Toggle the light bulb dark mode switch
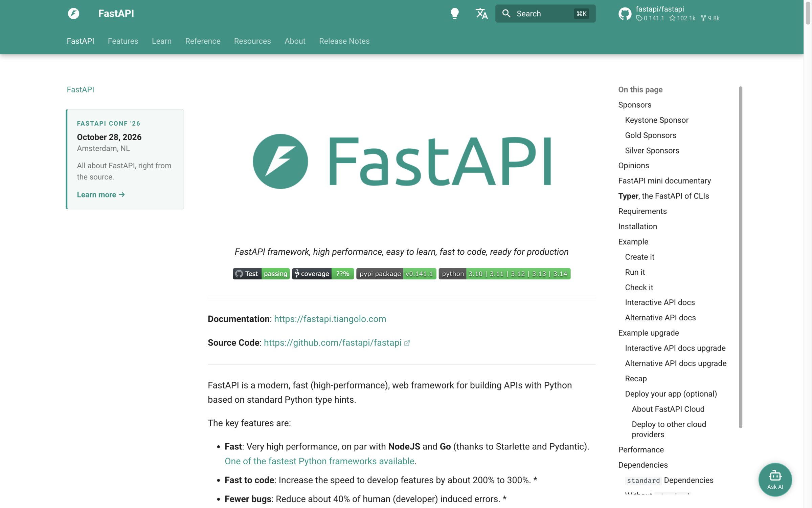Screen dimensions: 812x508 point(455,14)
